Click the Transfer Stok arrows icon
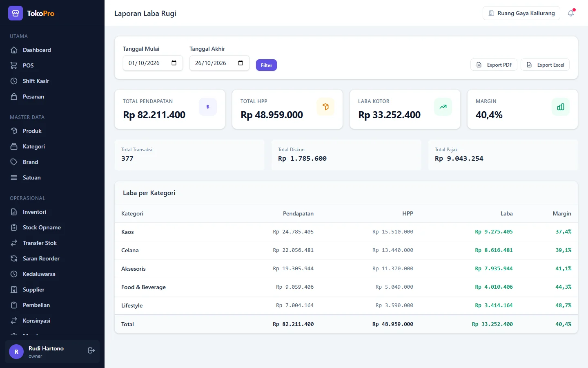 [x=14, y=243]
